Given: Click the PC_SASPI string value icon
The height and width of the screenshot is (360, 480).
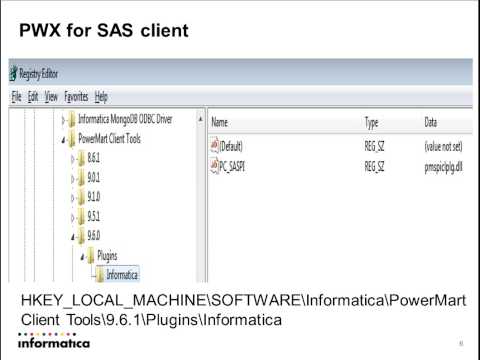Looking at the screenshot, I should (x=214, y=165).
